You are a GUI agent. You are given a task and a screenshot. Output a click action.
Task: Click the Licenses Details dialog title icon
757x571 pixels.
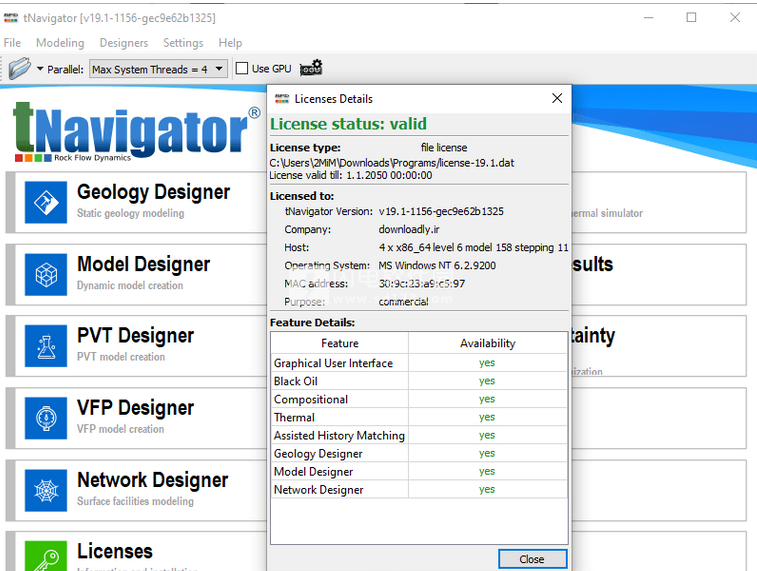(x=282, y=98)
